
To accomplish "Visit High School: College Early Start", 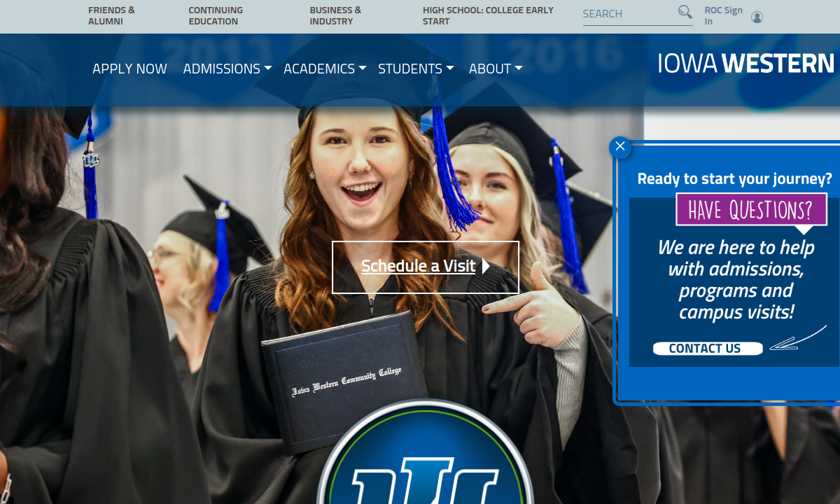I will 488,16.
